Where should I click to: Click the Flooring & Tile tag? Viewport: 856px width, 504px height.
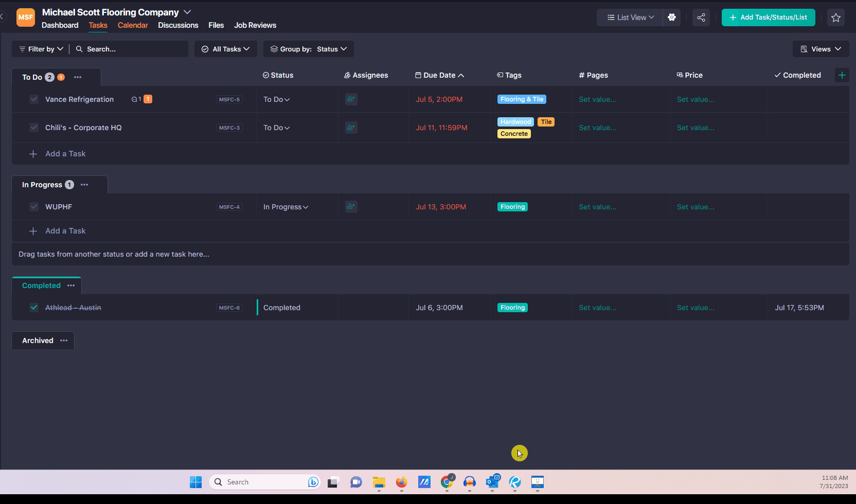522,99
